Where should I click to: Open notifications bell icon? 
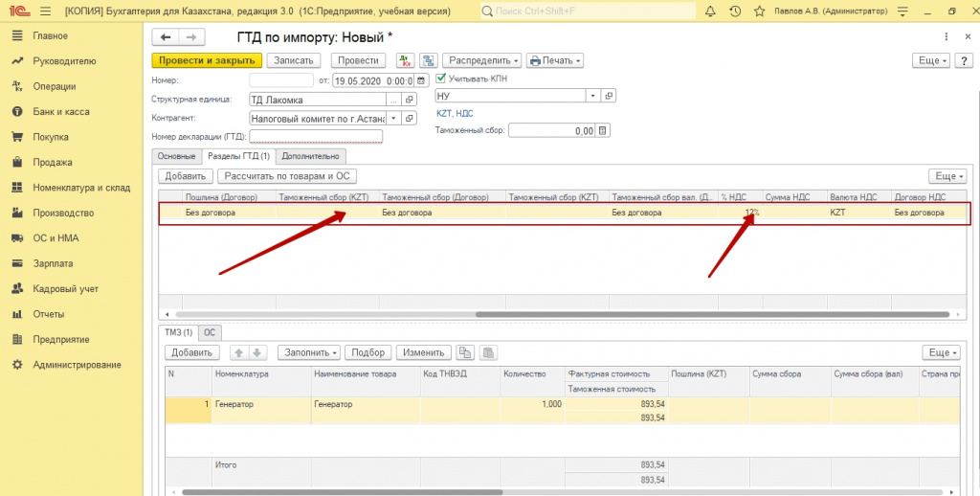click(710, 11)
